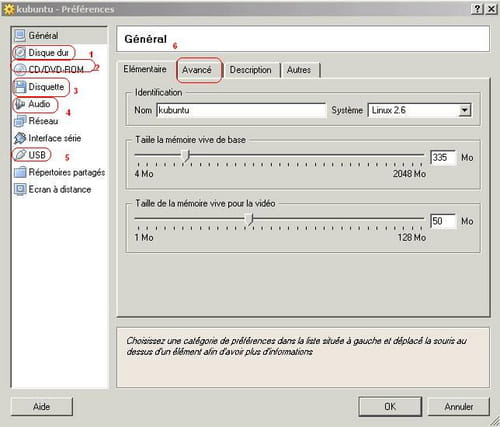Select the Général category icon
Viewport: 500px width, 427px height.
(x=20, y=35)
